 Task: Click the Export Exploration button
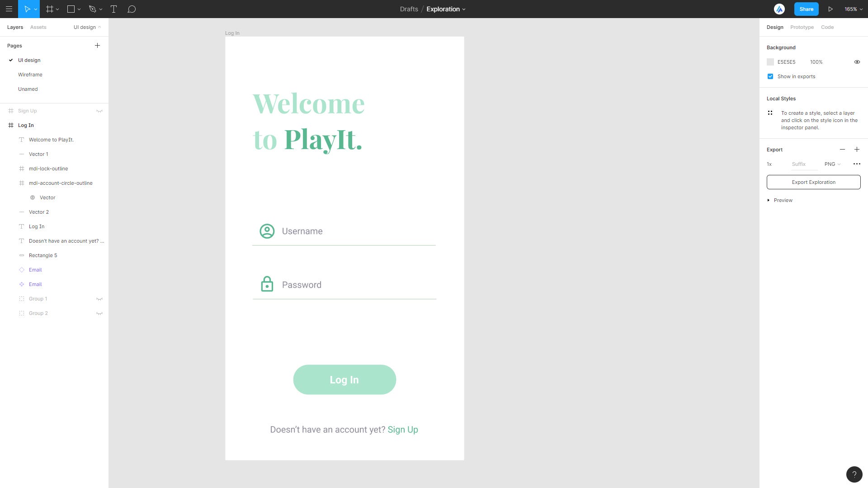(813, 182)
